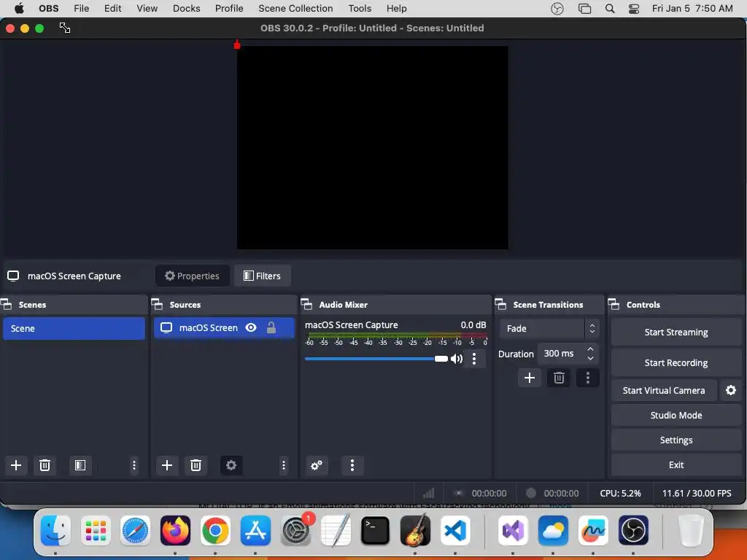The width and height of the screenshot is (747, 560).
Task: Remove the selected scene transition
Action: 559,378
